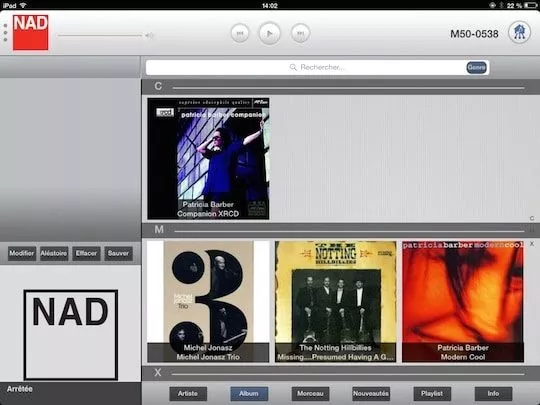Select the M50-0538 player name
Screen dimensions: 540x405
pos(474,34)
